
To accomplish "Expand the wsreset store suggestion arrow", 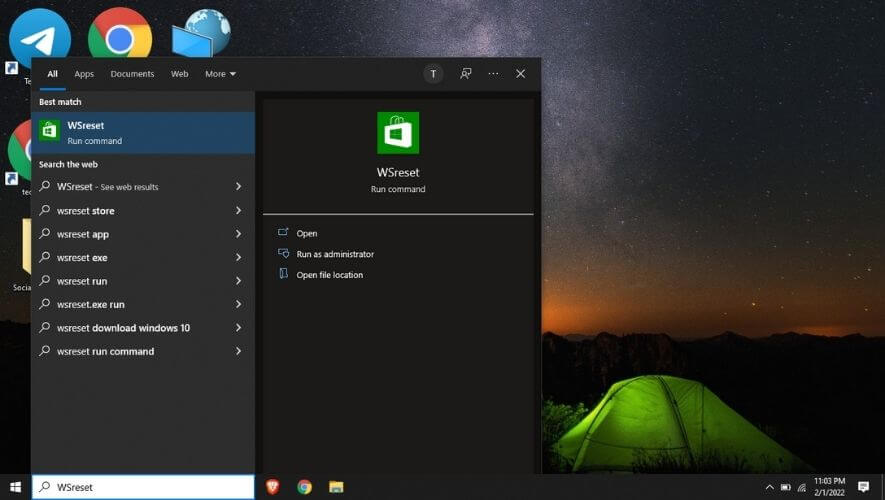I will click(238, 211).
